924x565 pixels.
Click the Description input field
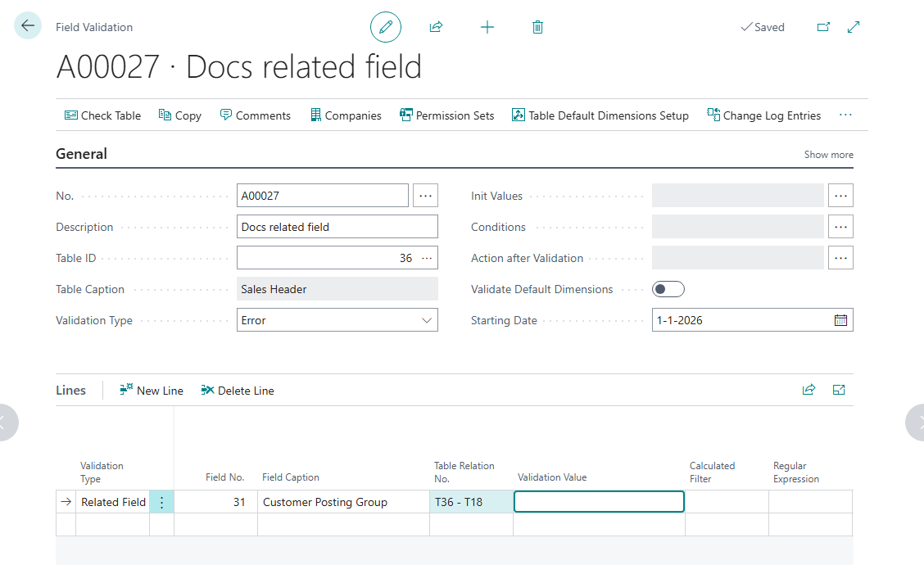pyautogui.click(x=337, y=227)
